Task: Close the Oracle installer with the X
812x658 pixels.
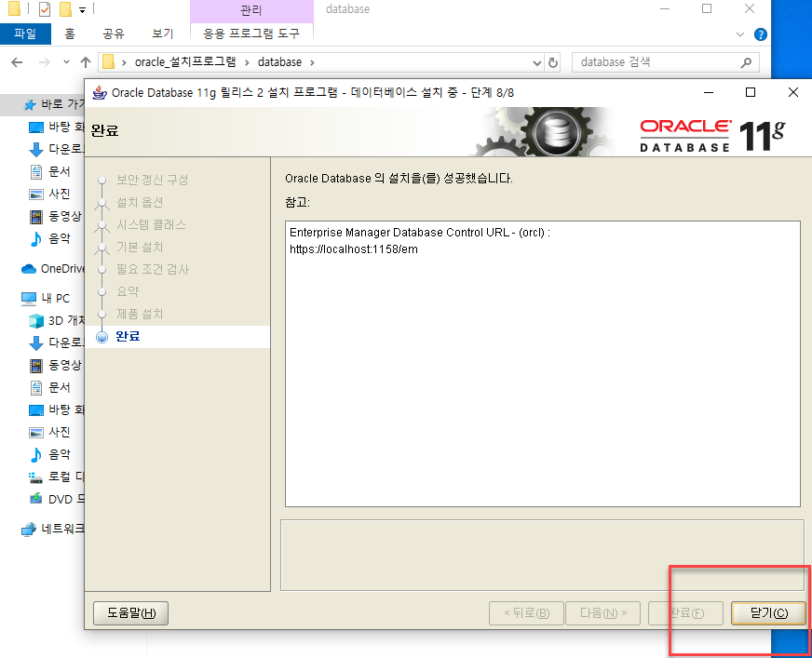Action: point(792,93)
